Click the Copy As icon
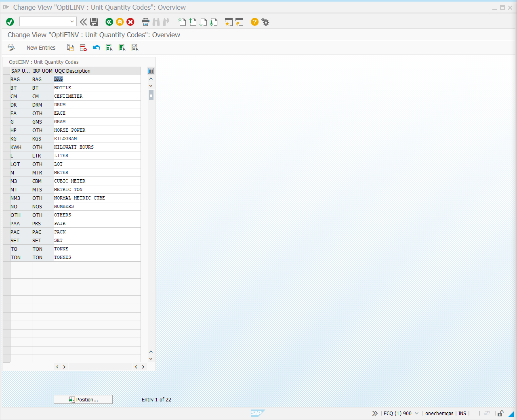Viewport: 517px width, 420px height. [x=70, y=48]
